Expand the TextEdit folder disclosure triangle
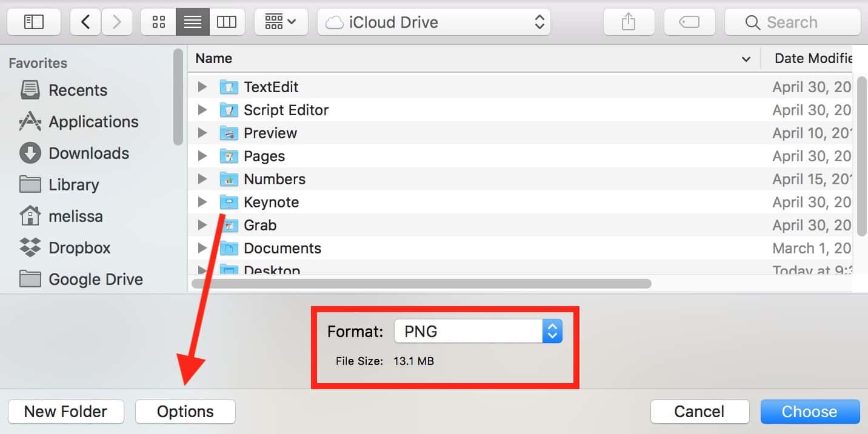 coord(202,87)
